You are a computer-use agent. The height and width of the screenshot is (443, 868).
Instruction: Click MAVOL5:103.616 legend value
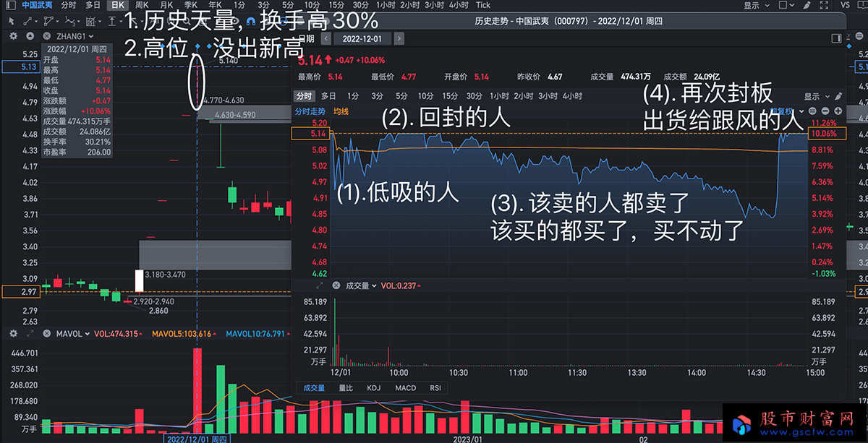point(182,334)
